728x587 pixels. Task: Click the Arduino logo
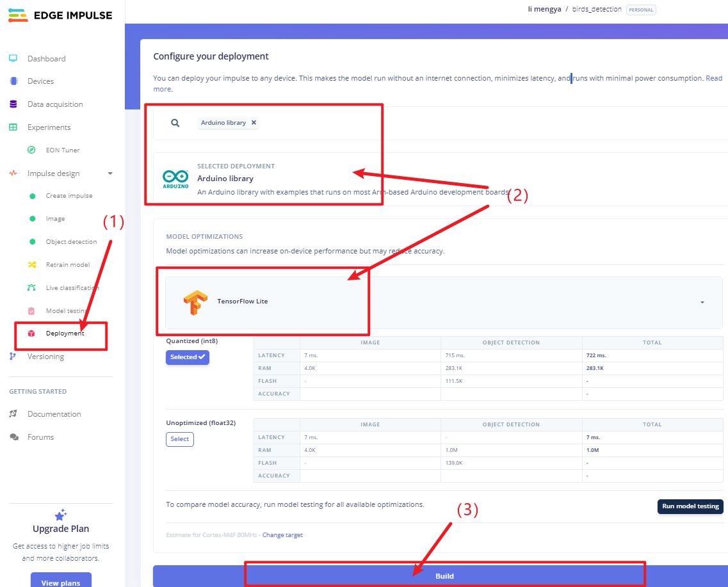(x=175, y=179)
